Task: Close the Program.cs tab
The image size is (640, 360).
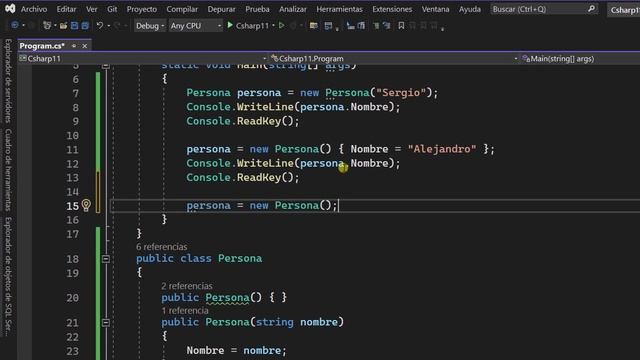Action: 84,46
